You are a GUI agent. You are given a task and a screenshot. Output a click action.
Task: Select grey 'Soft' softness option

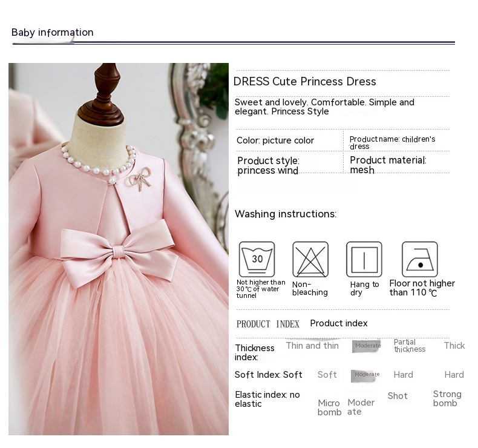(x=327, y=375)
